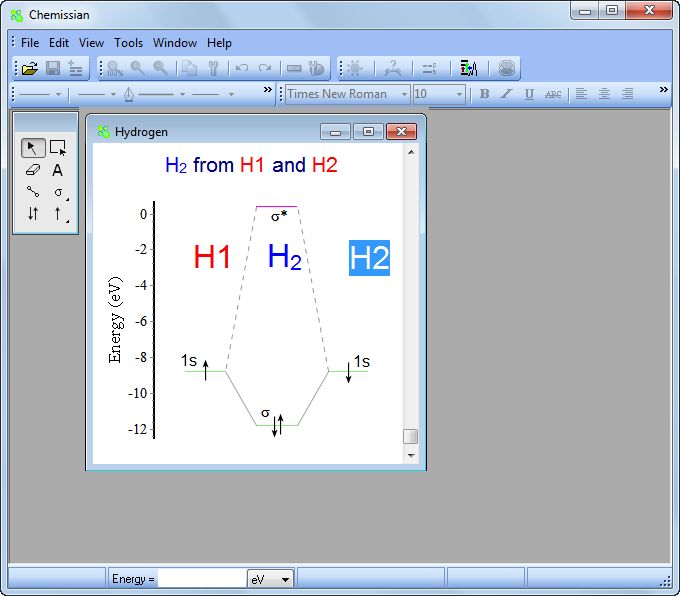Select the large red H1 label
The height and width of the screenshot is (596, 680).
[212, 257]
